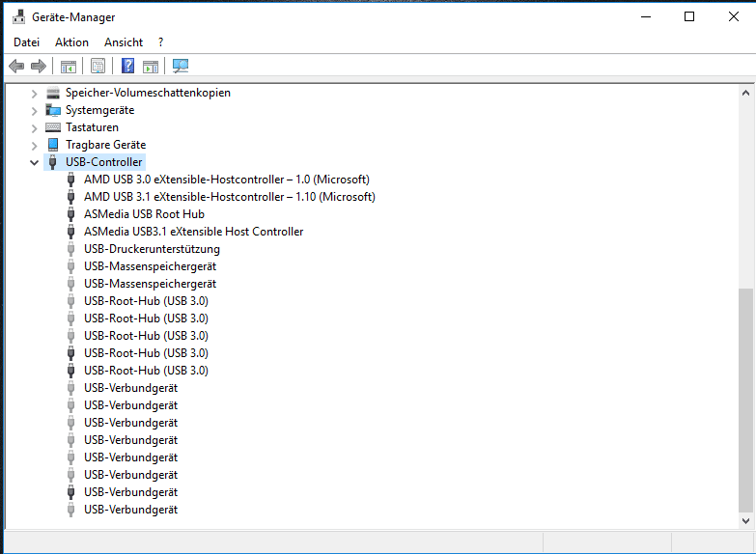The height and width of the screenshot is (554, 756).
Task: Click the blue Help question mark icon
Action: click(127, 66)
